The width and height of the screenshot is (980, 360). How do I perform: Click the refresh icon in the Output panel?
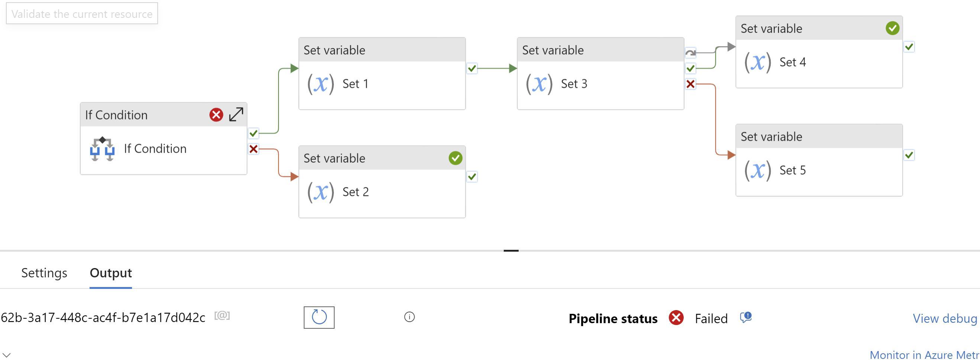[319, 317]
